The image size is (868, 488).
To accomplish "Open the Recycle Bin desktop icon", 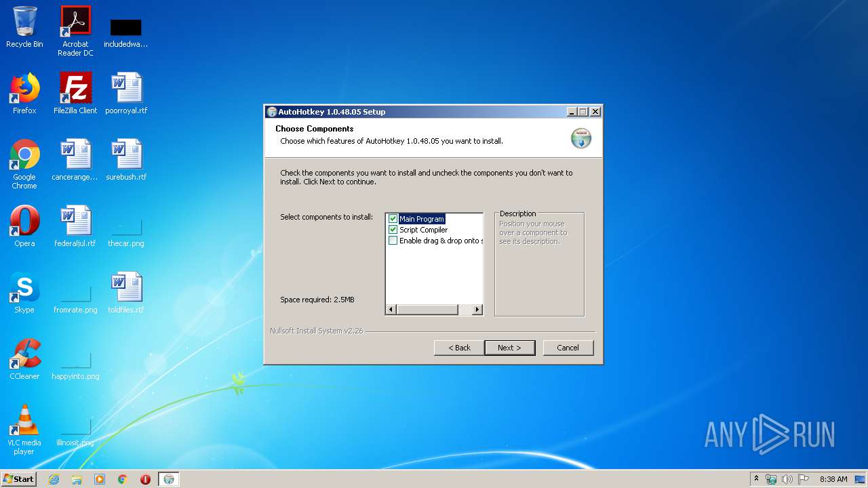I will click(x=24, y=27).
